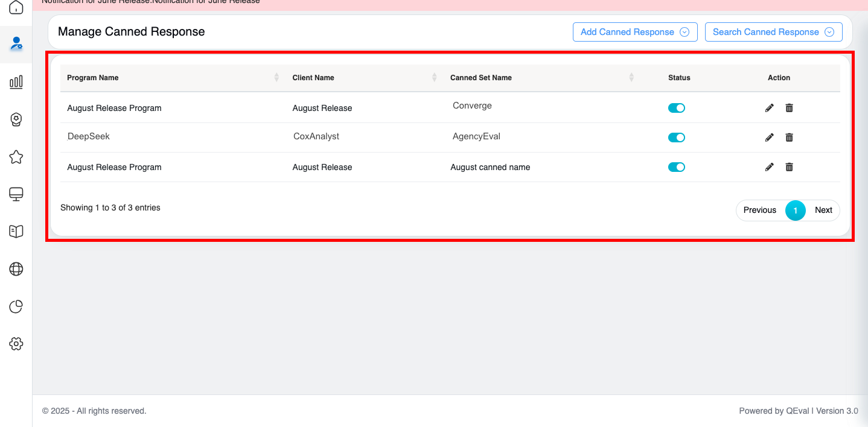
Task: Delete the Converge canned set with trash icon
Action: coord(789,108)
